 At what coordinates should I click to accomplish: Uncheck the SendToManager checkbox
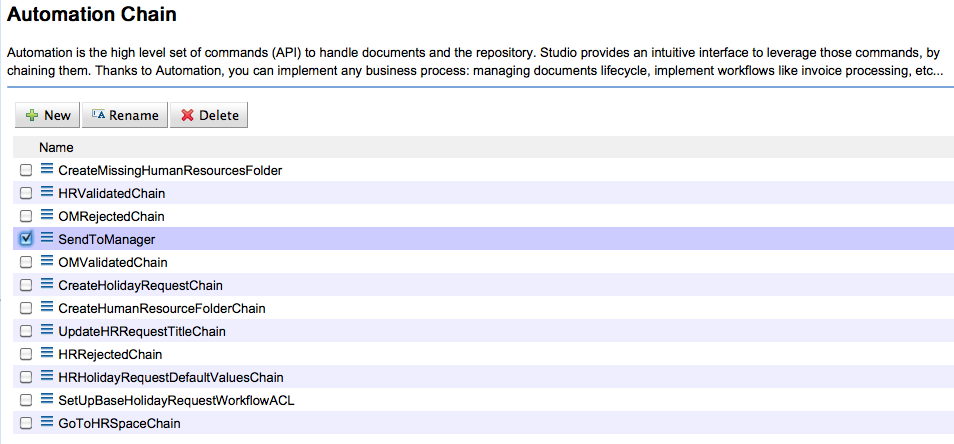tap(26, 239)
